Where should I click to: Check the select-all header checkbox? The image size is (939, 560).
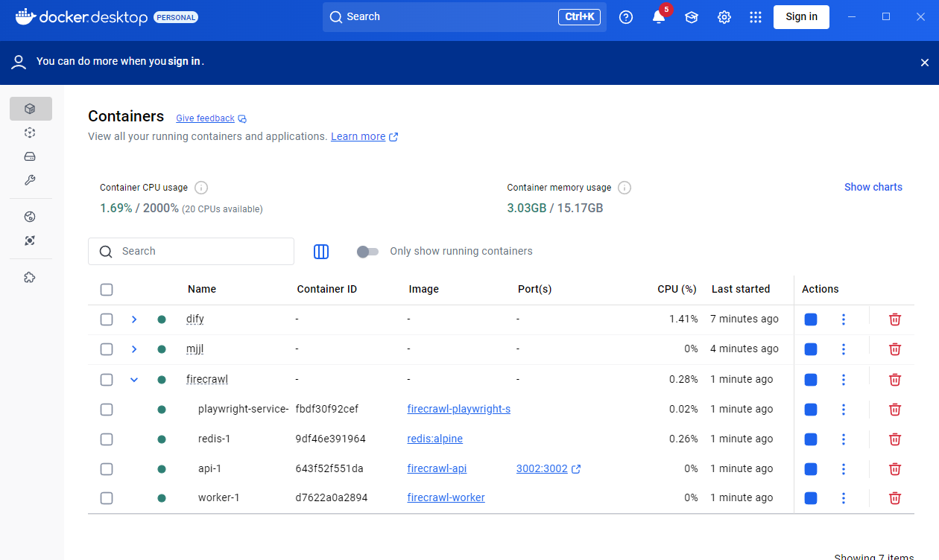coord(107,290)
